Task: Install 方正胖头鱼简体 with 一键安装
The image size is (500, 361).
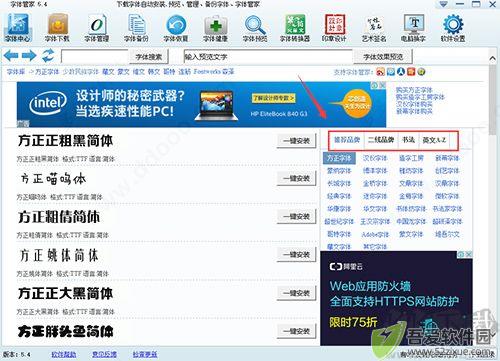Action: coord(296,331)
